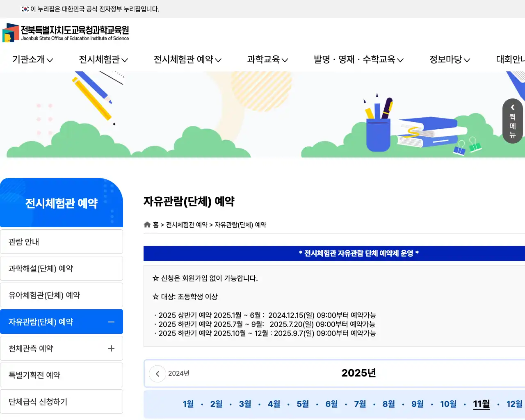Select 1월 in the month selector
525x420 pixels.
click(x=188, y=404)
